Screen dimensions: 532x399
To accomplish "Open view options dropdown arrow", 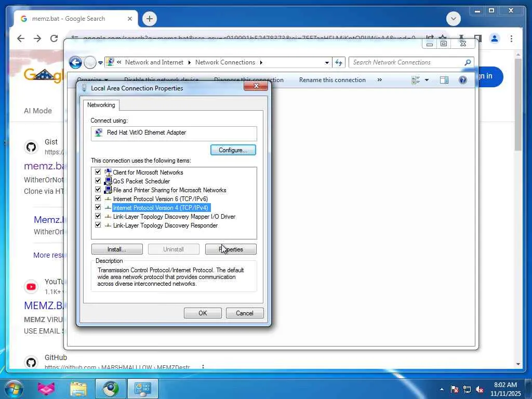I will (x=427, y=80).
